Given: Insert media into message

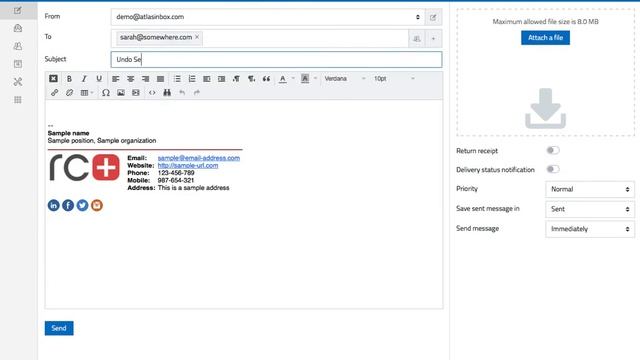Looking at the screenshot, I should (x=136, y=93).
